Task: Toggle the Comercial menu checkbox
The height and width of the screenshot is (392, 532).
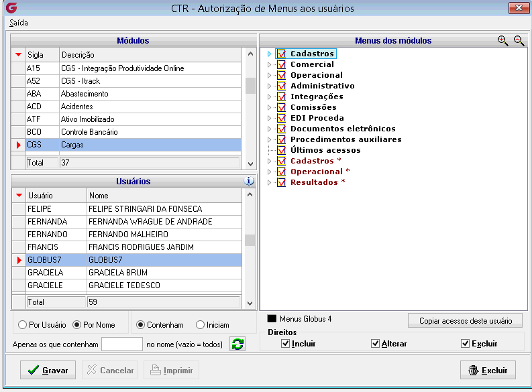Action: click(x=281, y=64)
